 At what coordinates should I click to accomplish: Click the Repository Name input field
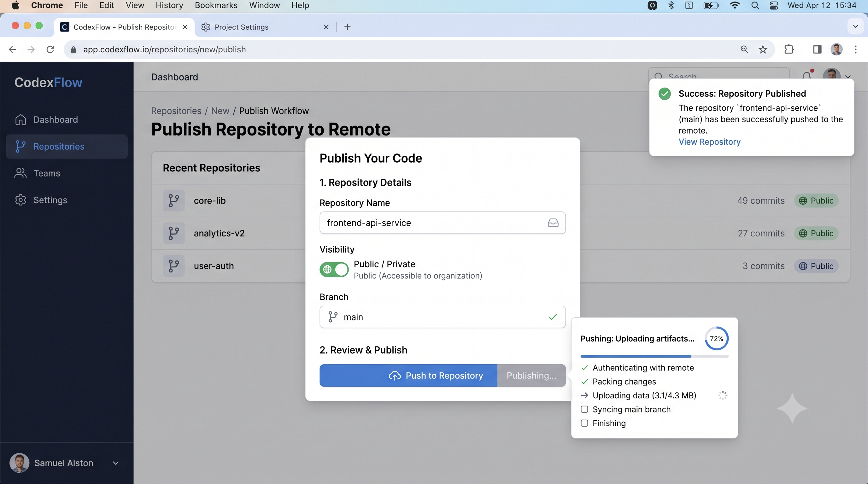[x=443, y=223]
